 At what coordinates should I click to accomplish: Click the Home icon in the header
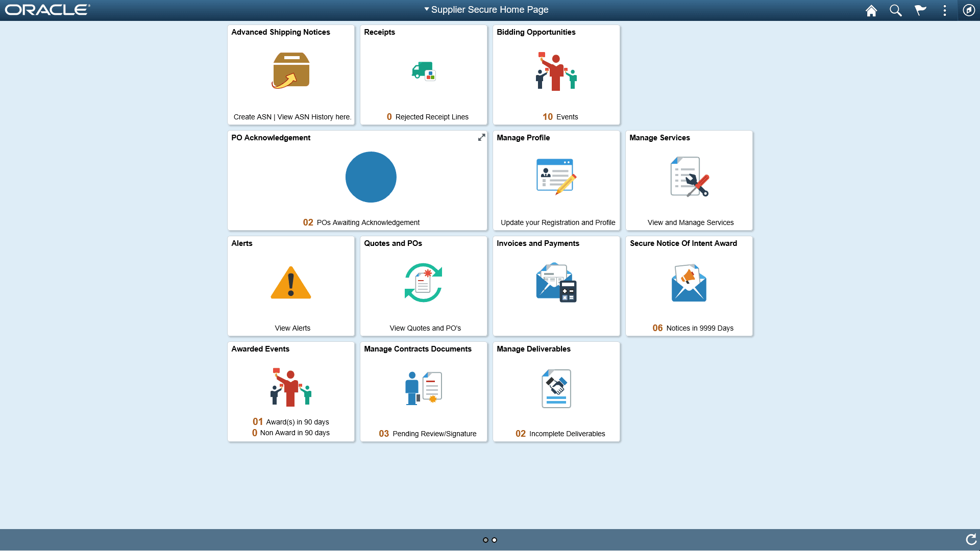coord(871,10)
